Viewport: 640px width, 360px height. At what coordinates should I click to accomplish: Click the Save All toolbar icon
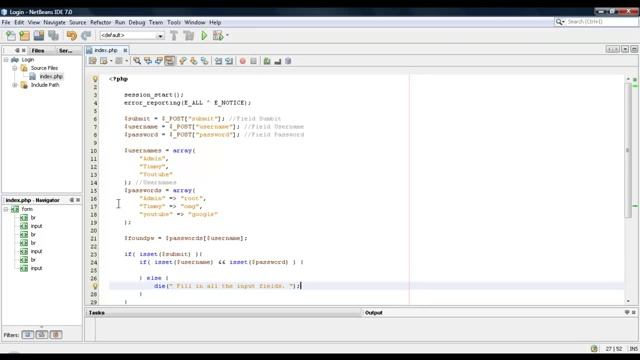tap(53, 36)
